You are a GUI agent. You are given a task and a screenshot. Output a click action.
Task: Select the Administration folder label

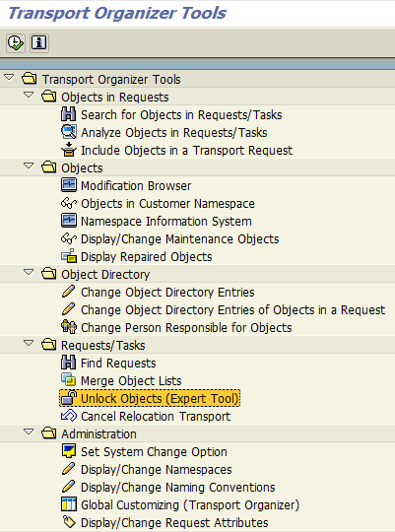click(99, 433)
